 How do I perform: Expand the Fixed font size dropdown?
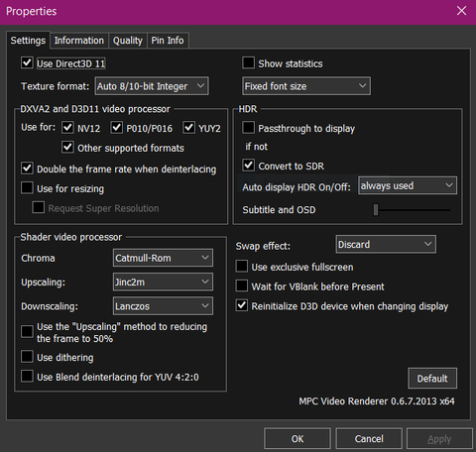point(306,86)
